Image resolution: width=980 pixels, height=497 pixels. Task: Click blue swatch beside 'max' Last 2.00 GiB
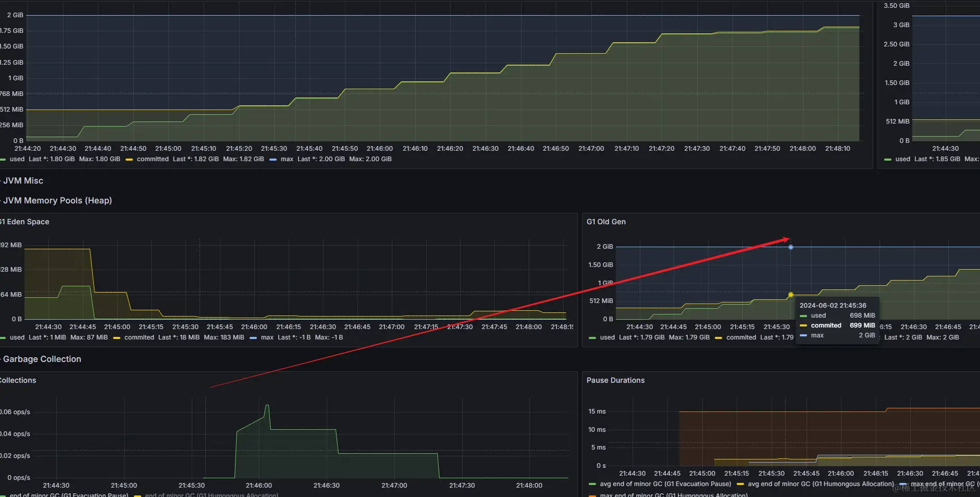[273, 160]
